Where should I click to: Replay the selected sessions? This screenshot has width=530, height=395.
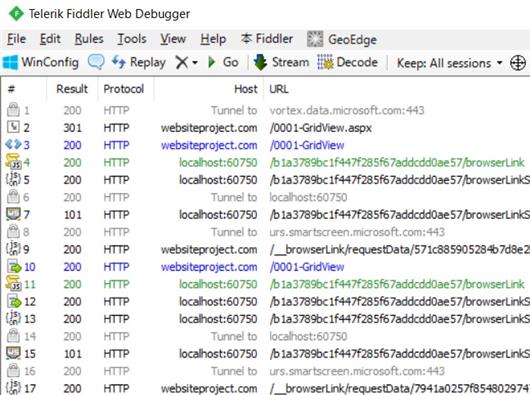pyautogui.click(x=139, y=62)
